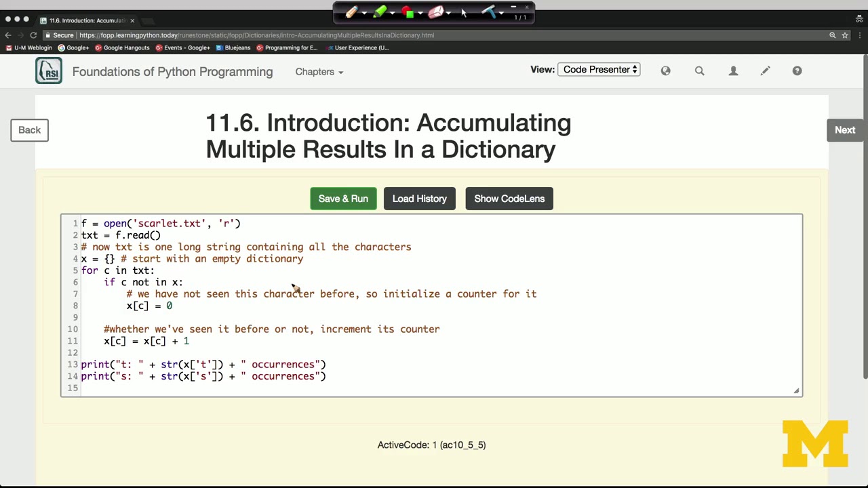Select the pointer cursor tool in annotation bar
This screenshot has height=488, width=868.
[464, 12]
